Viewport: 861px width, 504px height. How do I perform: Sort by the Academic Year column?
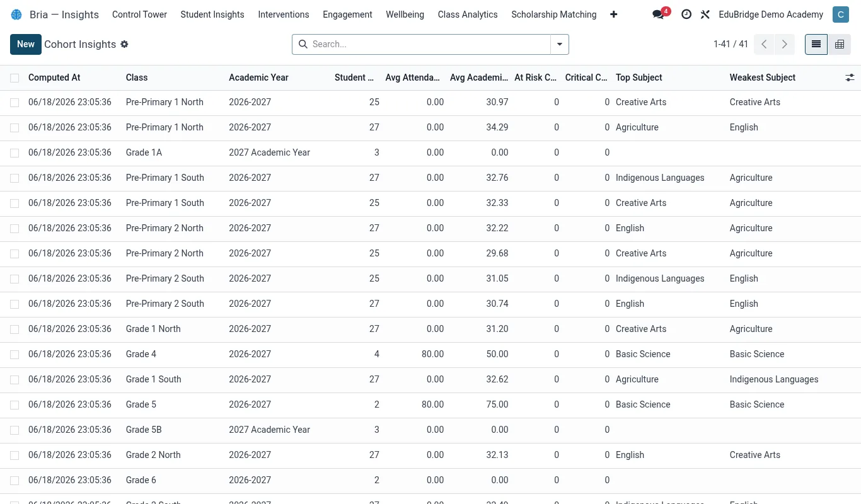click(x=258, y=77)
